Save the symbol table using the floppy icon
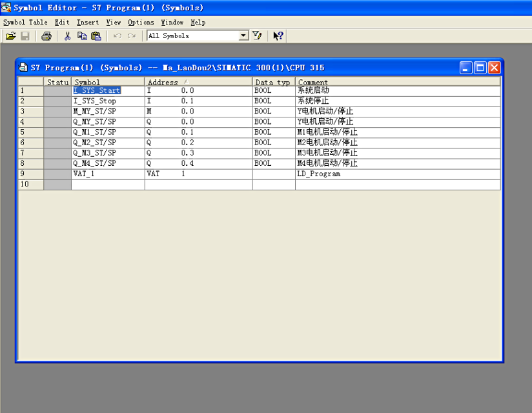The width and height of the screenshot is (532, 413). pyautogui.click(x=25, y=36)
